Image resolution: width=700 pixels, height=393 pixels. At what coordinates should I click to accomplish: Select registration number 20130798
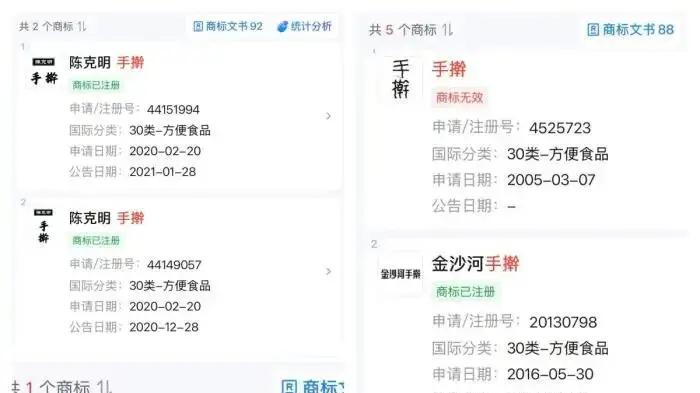click(563, 322)
